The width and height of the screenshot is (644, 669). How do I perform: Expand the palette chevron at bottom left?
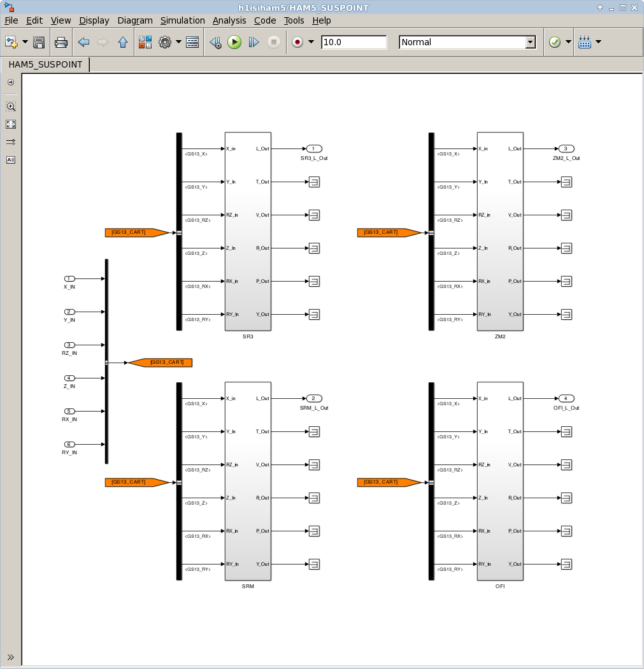coord(11,658)
